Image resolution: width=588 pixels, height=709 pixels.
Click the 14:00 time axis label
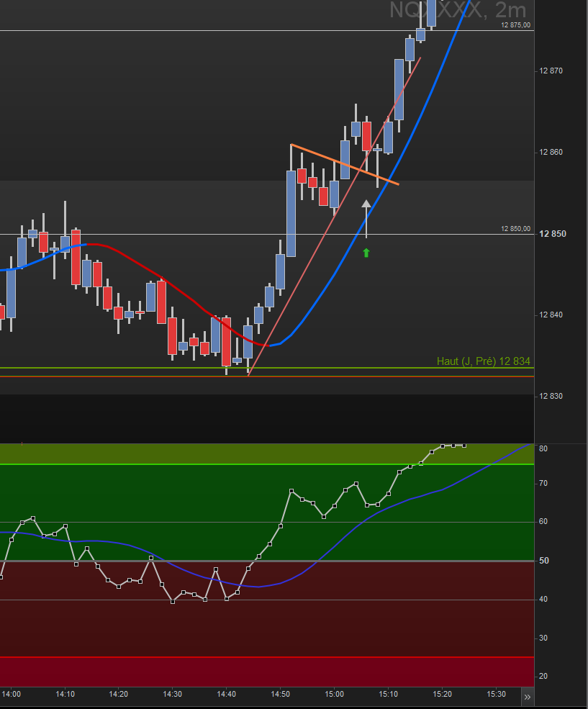[11, 695]
